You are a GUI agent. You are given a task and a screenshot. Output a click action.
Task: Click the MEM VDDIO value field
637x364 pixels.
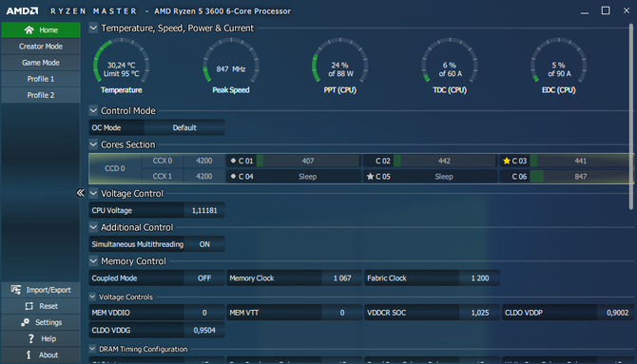204,313
